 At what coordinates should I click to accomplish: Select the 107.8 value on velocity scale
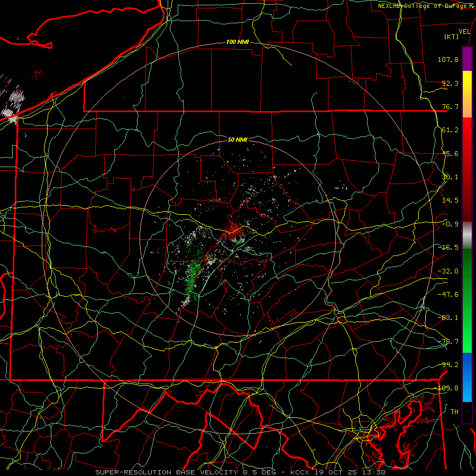[x=448, y=59]
